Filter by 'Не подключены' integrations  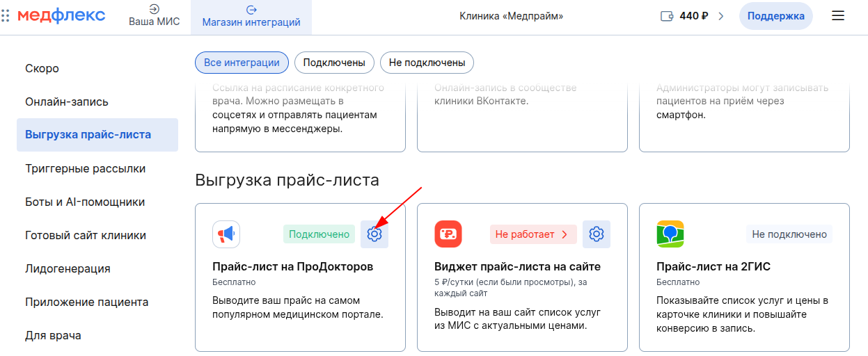[x=427, y=63]
